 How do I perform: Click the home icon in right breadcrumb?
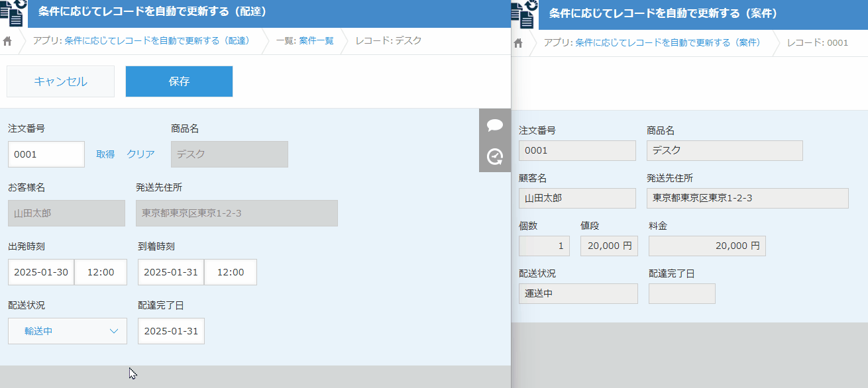click(519, 43)
